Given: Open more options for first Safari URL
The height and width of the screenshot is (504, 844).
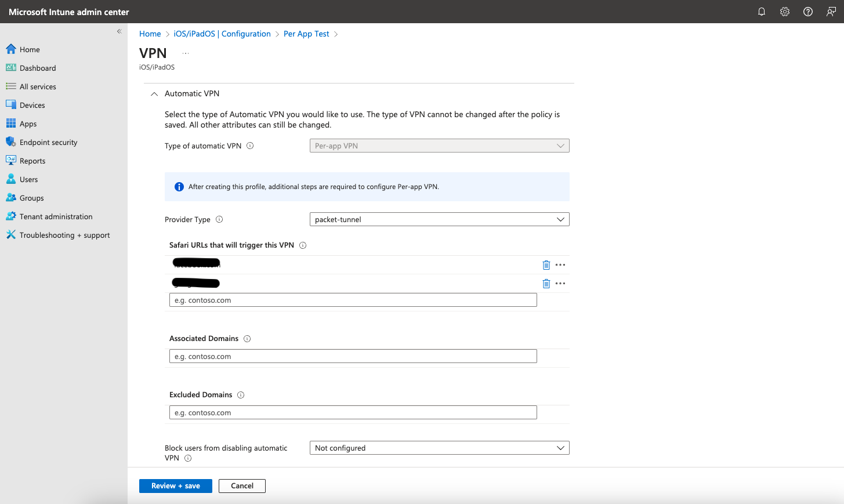Looking at the screenshot, I should point(560,265).
